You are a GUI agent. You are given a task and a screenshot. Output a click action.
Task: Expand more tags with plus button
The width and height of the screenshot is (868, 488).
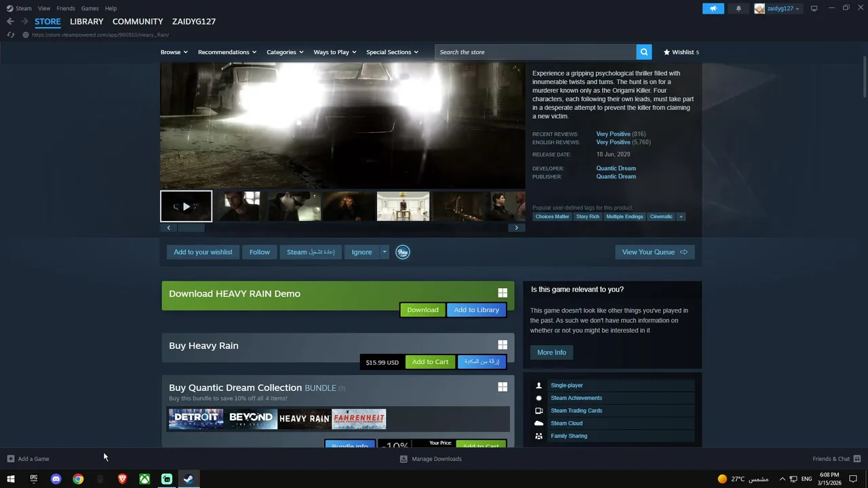pyautogui.click(x=681, y=217)
